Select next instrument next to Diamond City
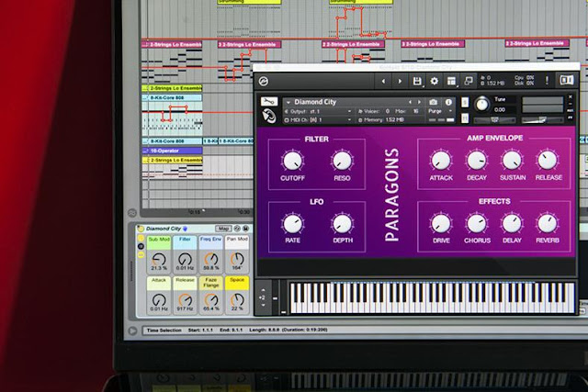Screen dimensions: 588x392 click(419, 102)
